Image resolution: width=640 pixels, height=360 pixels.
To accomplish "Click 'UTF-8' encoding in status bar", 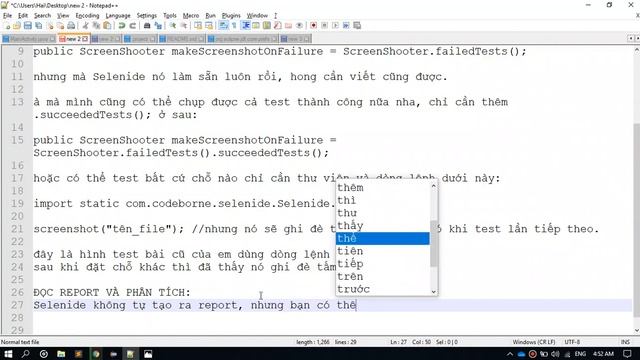I will 572,342.
